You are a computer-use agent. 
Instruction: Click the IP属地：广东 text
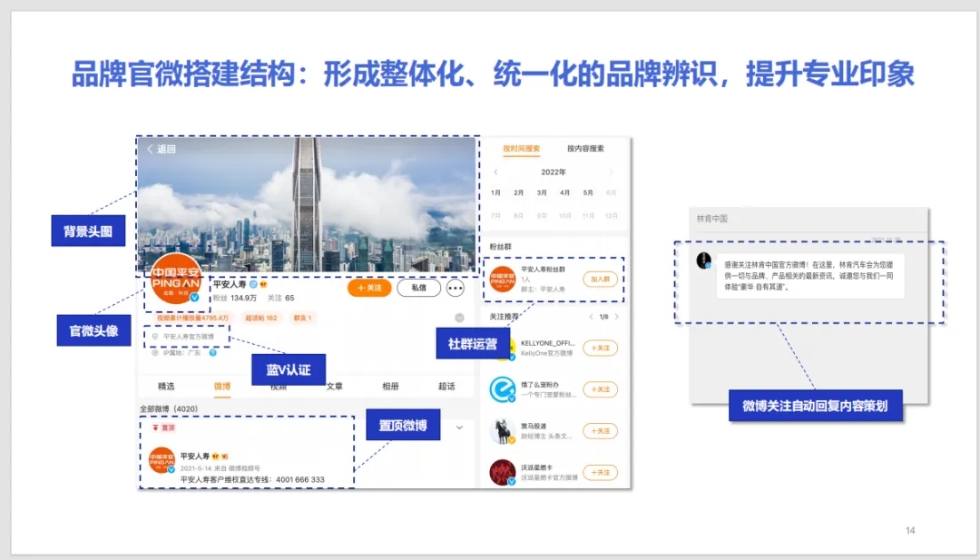tap(181, 353)
